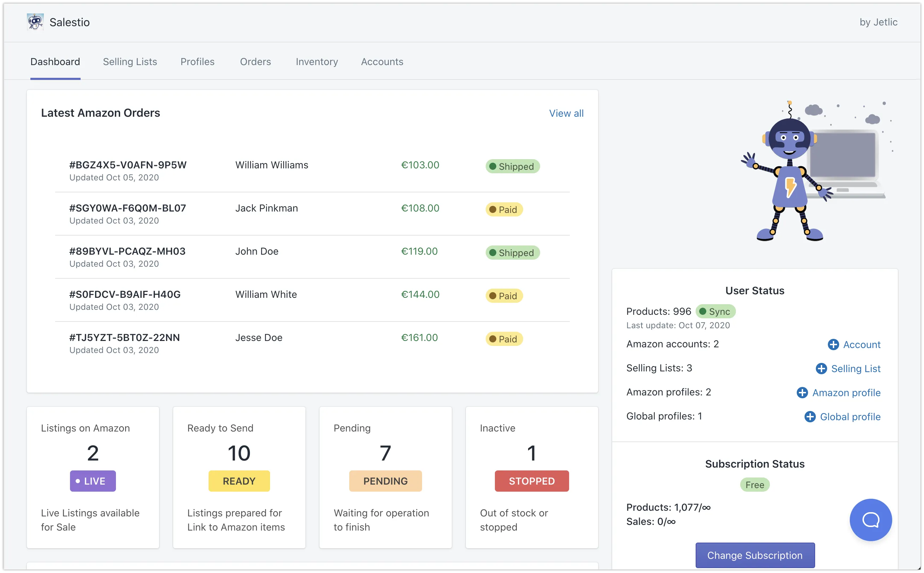Click the plus icon beside Amazon profile
Image resolution: width=924 pixels, height=573 pixels.
(x=802, y=393)
